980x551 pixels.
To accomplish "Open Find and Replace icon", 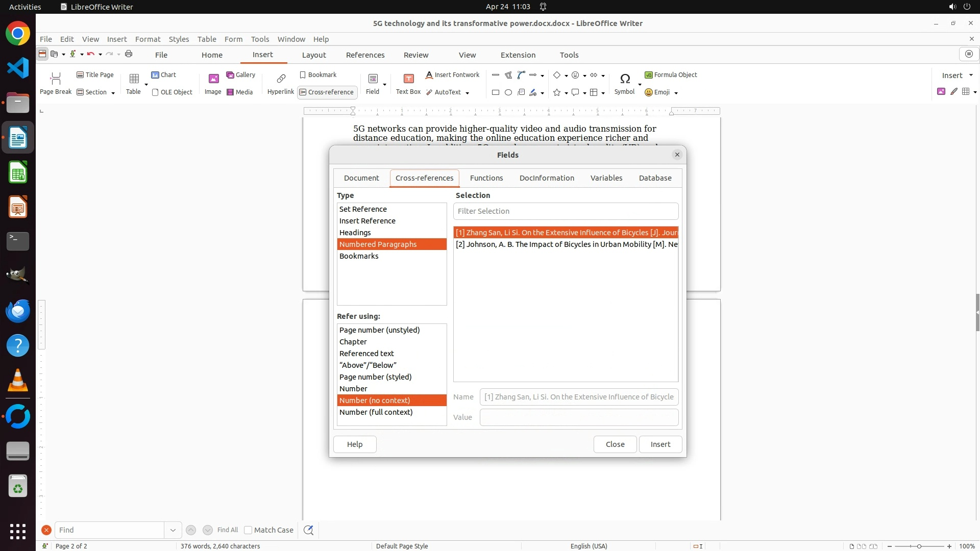I will point(308,530).
